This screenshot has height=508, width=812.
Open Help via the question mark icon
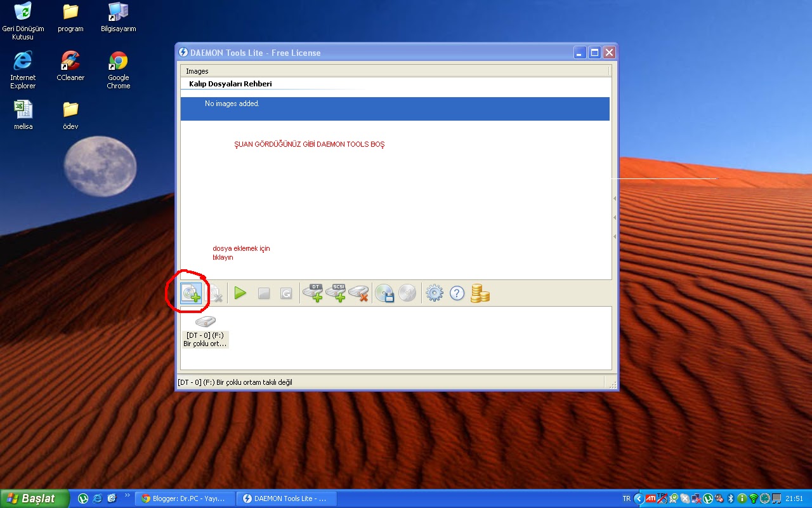(457, 293)
